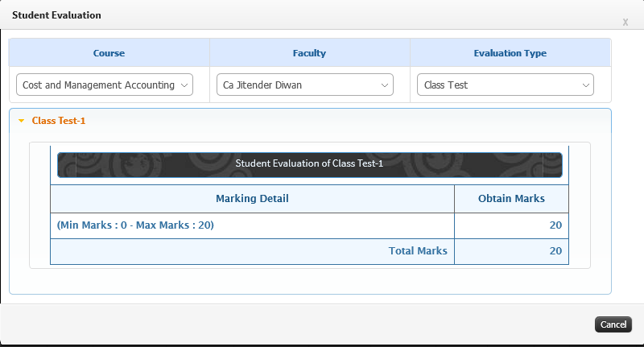Click the Total Marks label
Image resolution: width=644 pixels, height=347 pixels.
coord(418,251)
